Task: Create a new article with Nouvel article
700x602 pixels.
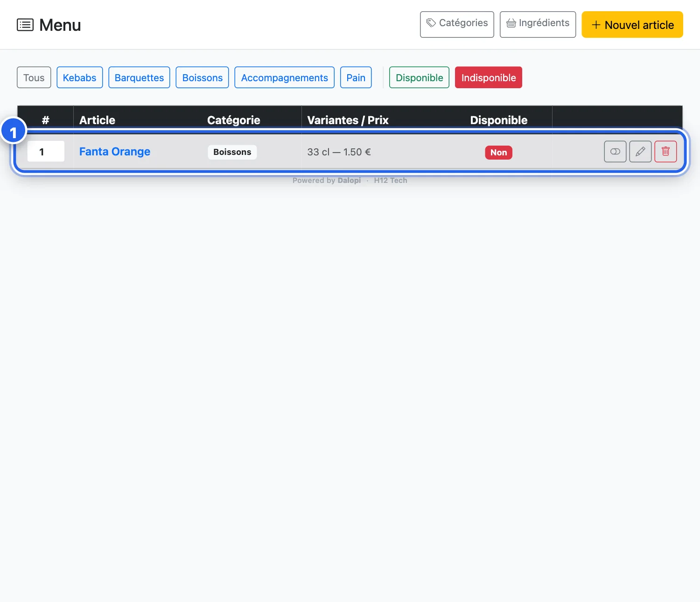Action: coord(632,24)
